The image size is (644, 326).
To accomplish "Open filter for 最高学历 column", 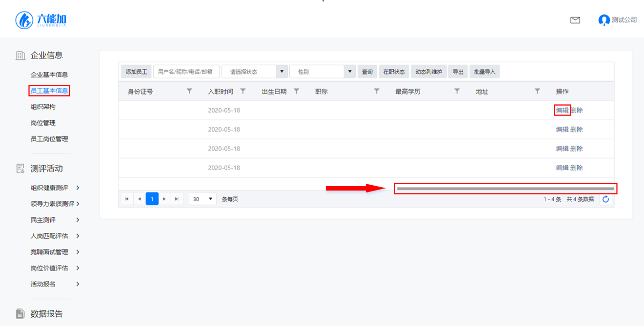I will tap(457, 91).
